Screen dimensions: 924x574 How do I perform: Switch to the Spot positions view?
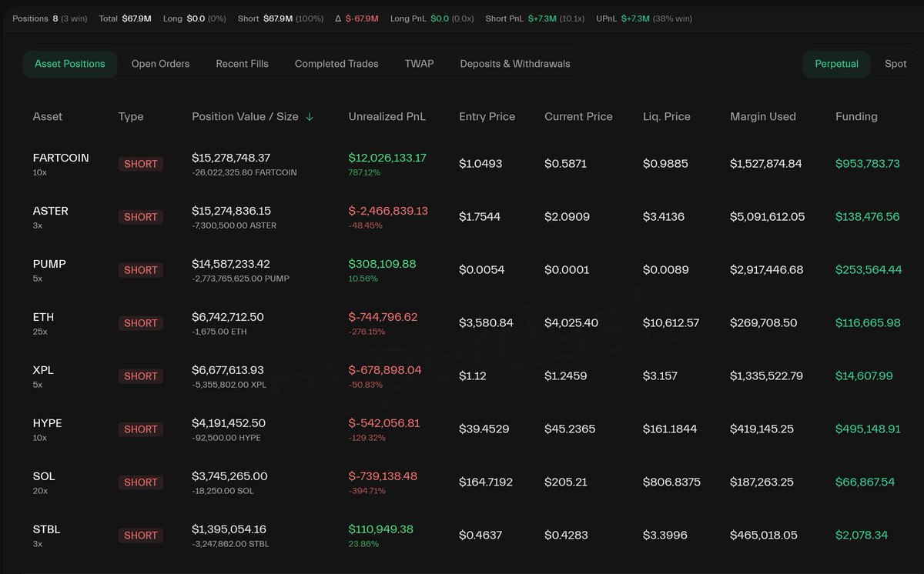coord(896,64)
